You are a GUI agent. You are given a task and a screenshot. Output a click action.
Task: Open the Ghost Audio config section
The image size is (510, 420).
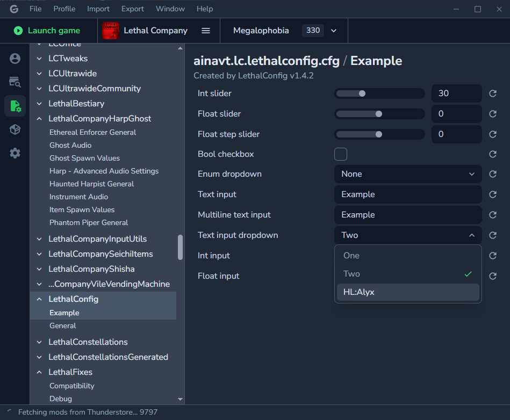click(70, 146)
